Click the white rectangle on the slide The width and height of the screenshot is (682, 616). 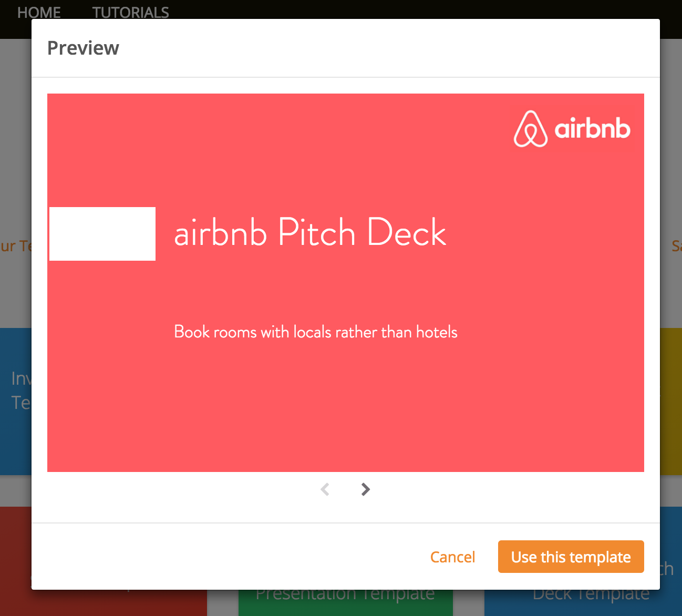102,234
